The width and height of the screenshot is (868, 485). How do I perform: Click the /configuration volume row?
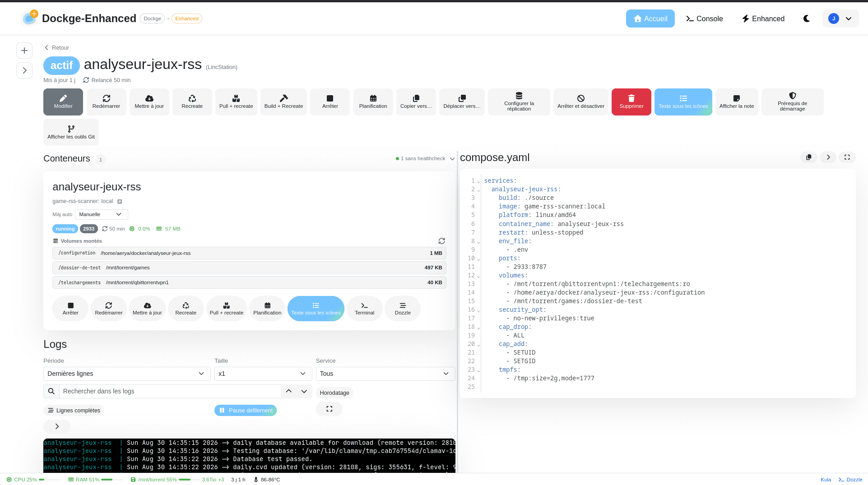249,253
